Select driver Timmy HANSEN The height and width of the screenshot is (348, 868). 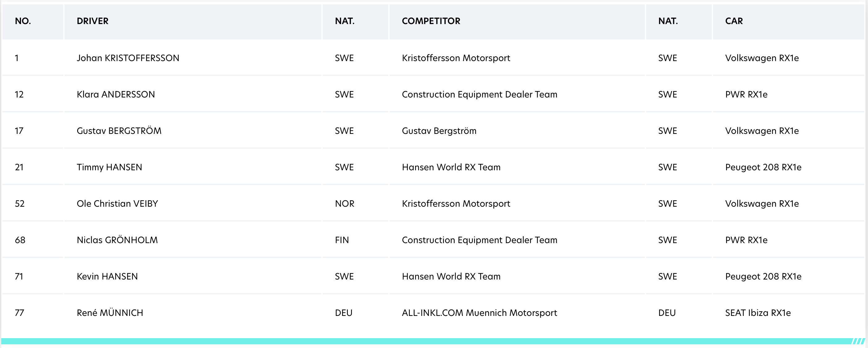(110, 167)
